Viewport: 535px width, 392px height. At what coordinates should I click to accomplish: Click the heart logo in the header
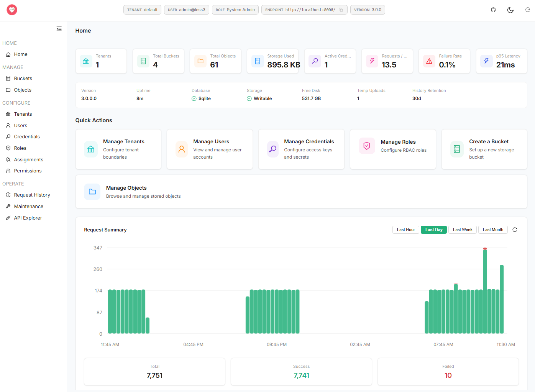pyautogui.click(x=12, y=10)
